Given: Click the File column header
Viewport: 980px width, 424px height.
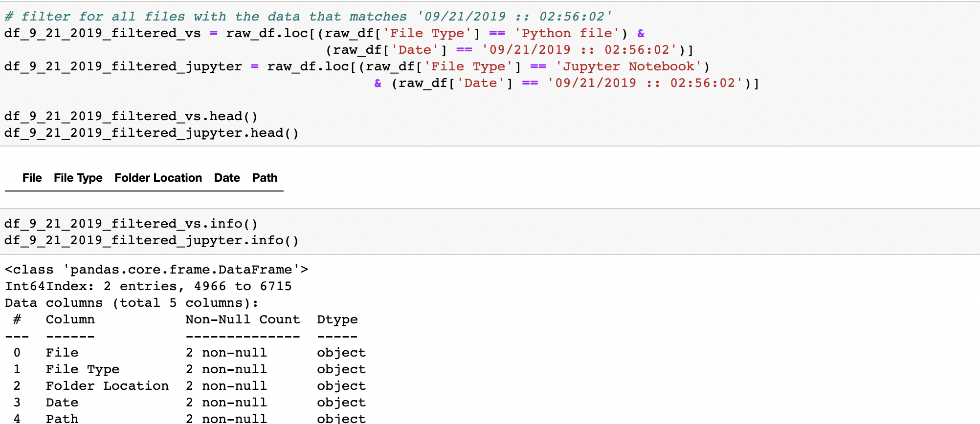Looking at the screenshot, I should pos(32,178).
